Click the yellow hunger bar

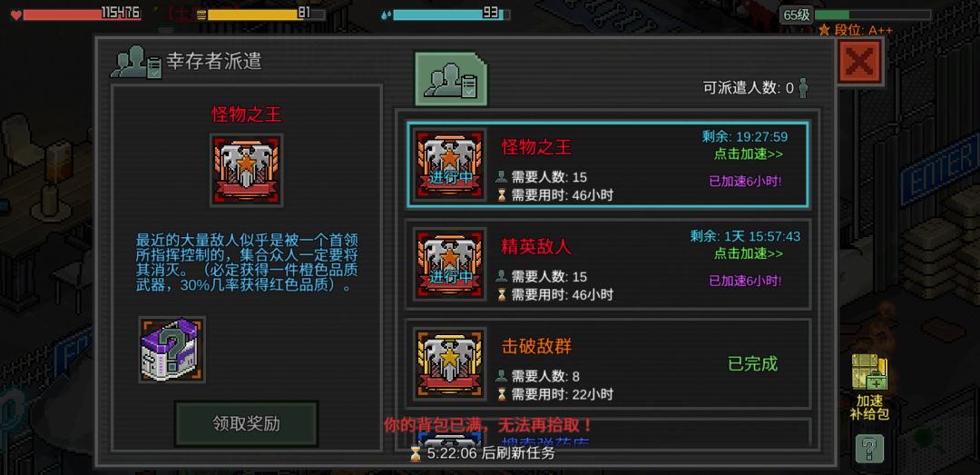(x=266, y=14)
